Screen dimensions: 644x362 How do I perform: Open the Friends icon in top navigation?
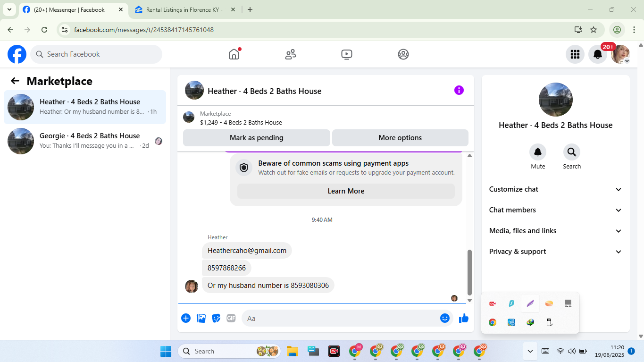(291, 54)
